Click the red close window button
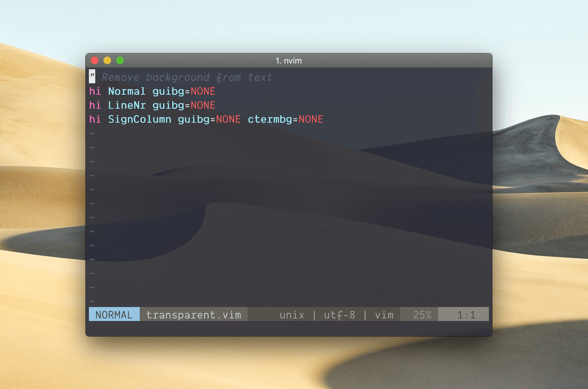Image resolution: width=588 pixels, height=389 pixels. tap(95, 60)
